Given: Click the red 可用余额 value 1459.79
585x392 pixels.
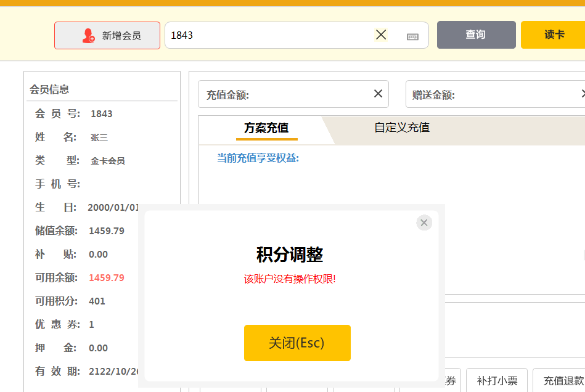Looking at the screenshot, I should tap(107, 277).
